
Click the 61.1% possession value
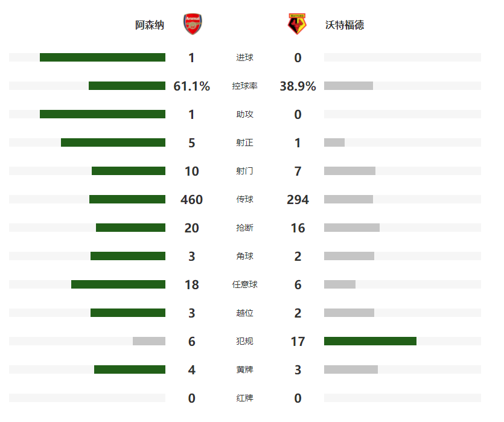(x=191, y=86)
